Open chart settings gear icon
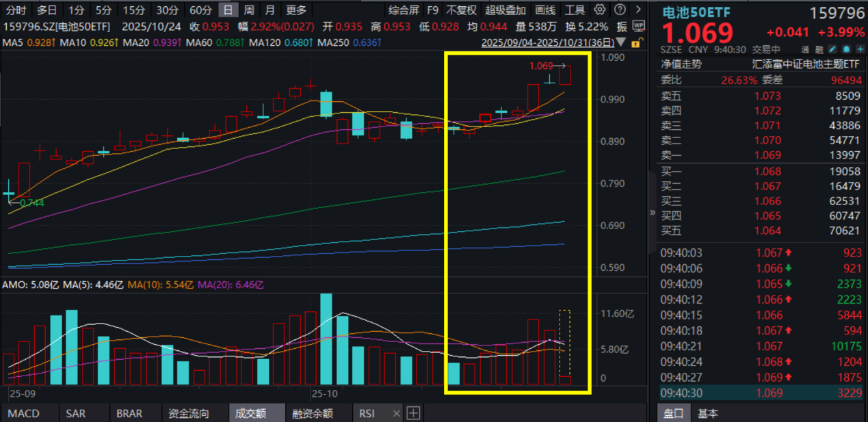 click(x=600, y=10)
